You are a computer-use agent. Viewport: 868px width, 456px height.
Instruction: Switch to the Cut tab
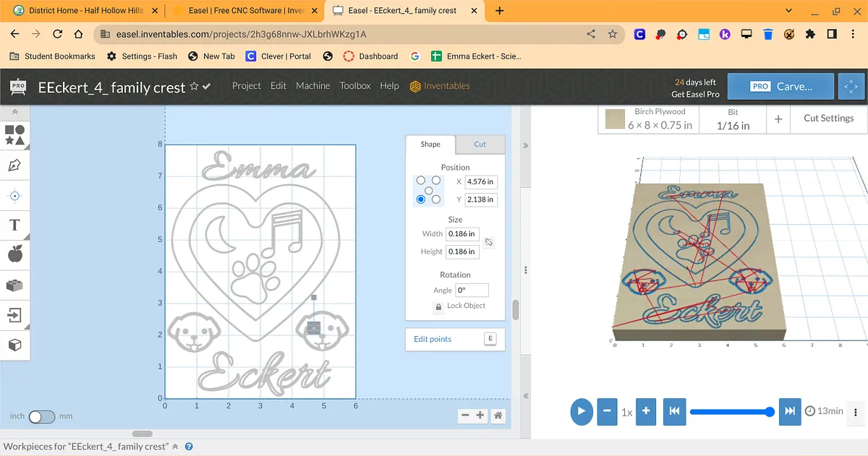(480, 145)
